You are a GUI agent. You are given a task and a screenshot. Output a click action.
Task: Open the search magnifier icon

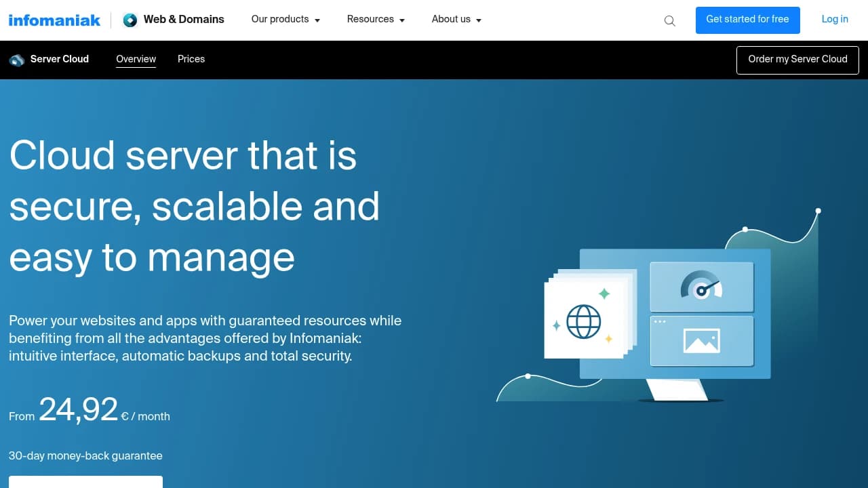670,20
